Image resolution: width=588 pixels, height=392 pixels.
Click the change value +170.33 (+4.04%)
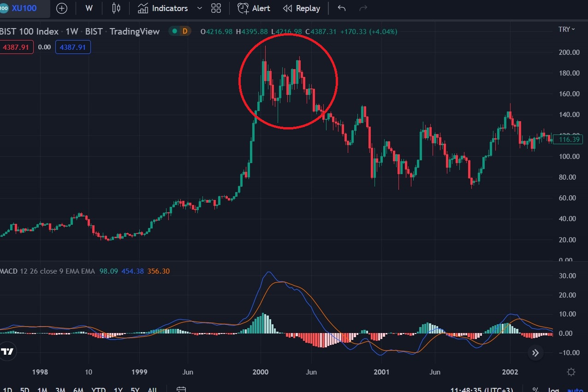[369, 31]
